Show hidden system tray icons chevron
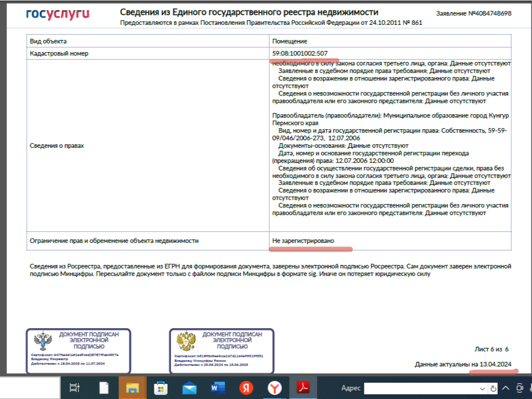The image size is (532, 399). click(505, 388)
